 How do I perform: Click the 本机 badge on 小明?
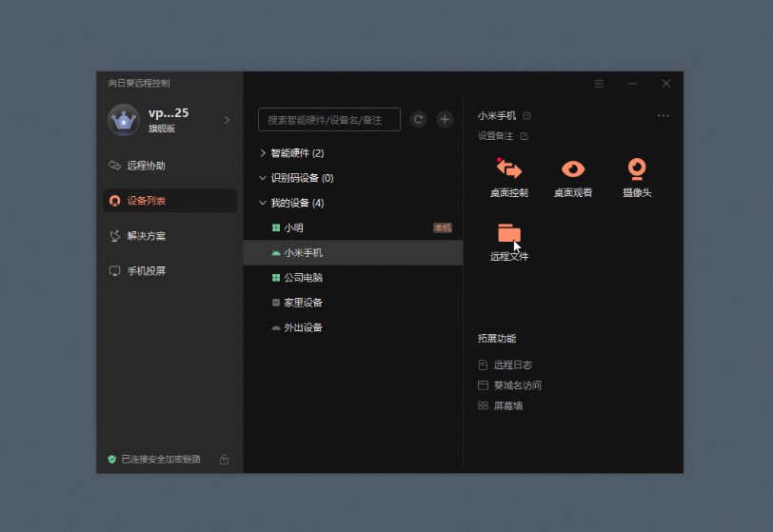[x=443, y=227]
